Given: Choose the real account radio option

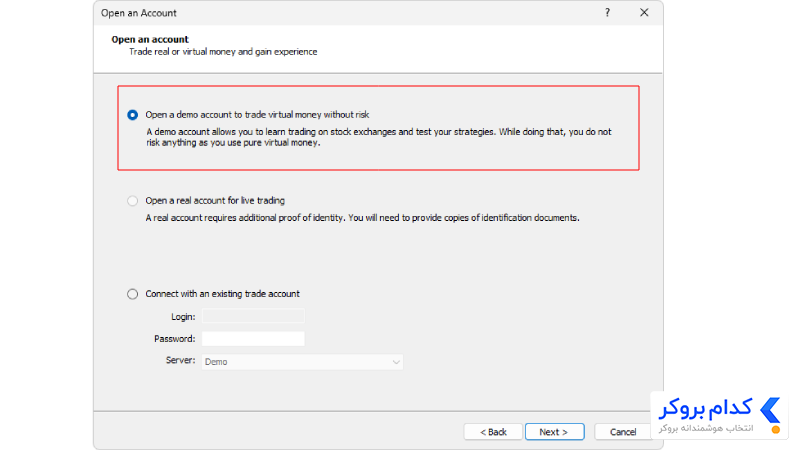Looking at the screenshot, I should 133,201.
